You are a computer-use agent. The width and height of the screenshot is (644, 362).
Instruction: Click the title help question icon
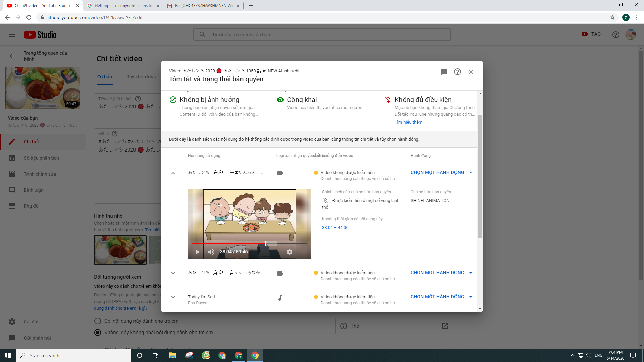point(138,99)
